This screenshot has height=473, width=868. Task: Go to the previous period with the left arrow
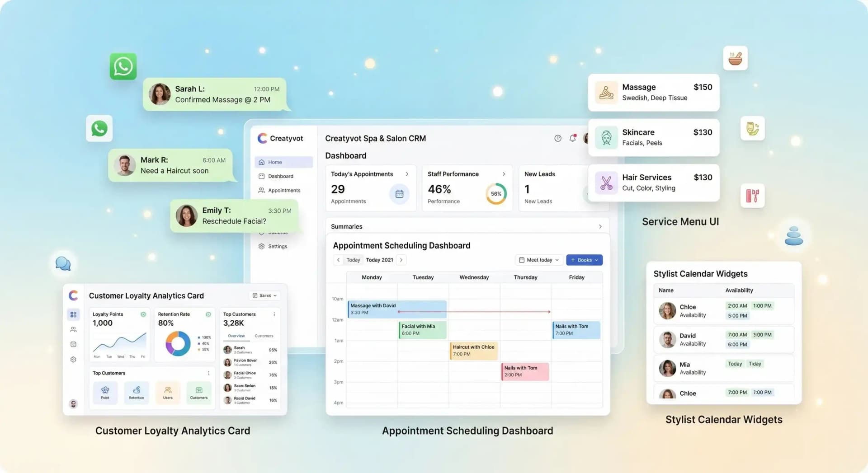pyautogui.click(x=338, y=260)
